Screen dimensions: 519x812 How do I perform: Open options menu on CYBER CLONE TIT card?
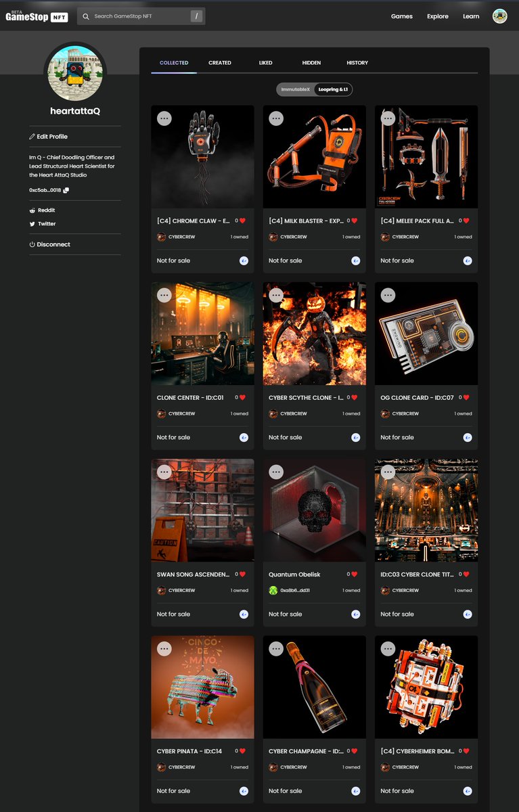388,472
